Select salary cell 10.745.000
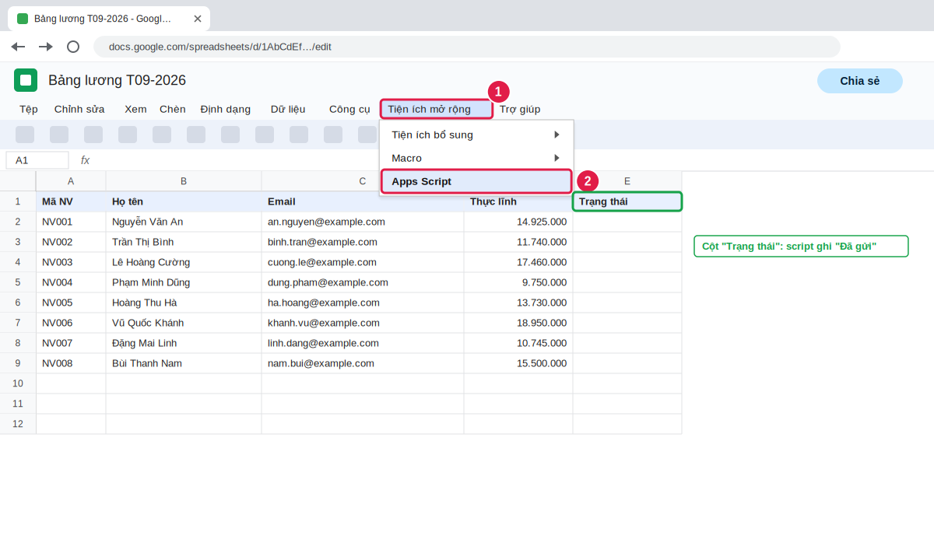Viewport: 934px width, 560px height. pyautogui.click(x=518, y=343)
